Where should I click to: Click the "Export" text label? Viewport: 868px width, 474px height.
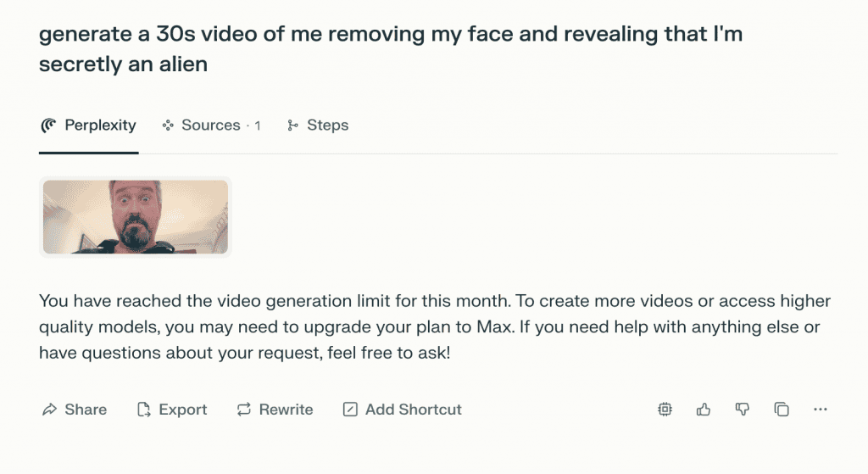pyautogui.click(x=183, y=410)
